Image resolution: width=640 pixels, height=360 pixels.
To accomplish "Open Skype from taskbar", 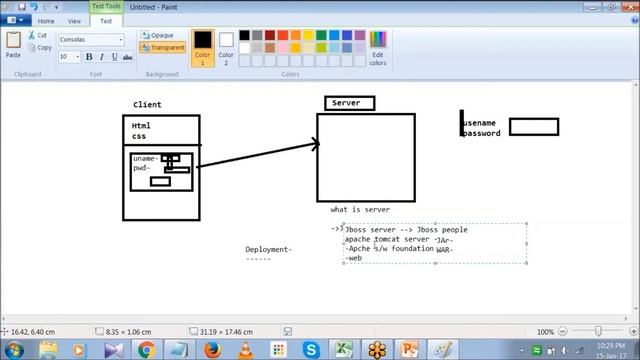I will tap(311, 350).
